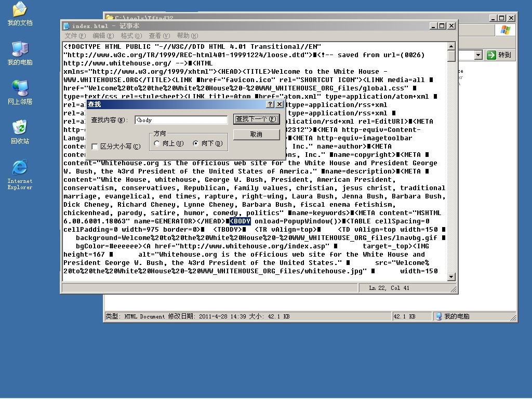The image size is (532, 399).
Task: Click the green 转到 go arrow
Action: click(491, 55)
